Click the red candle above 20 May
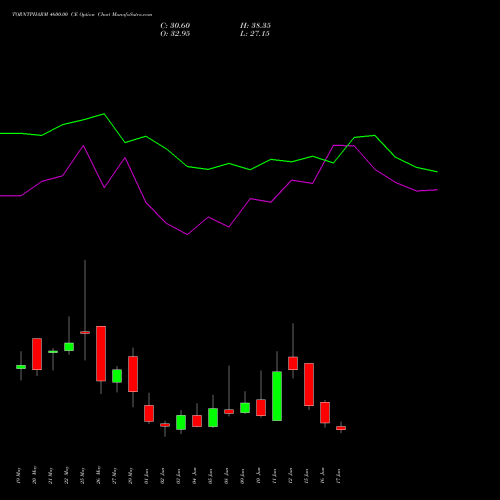 tap(37, 354)
